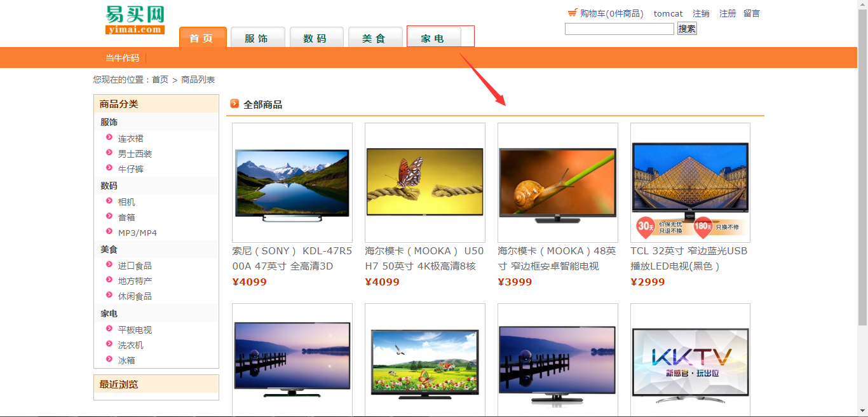
Task: Click the 美食 heading in the sidebar
Action: (109, 250)
